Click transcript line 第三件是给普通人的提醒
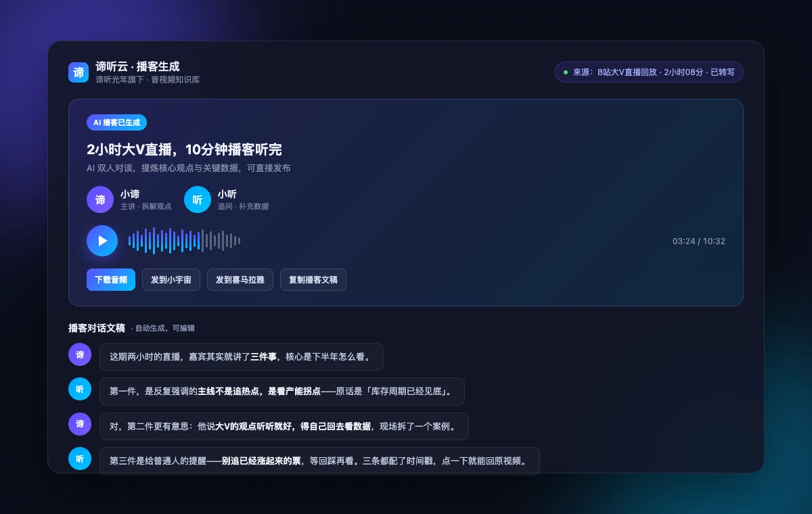Image resolution: width=812 pixels, height=514 pixels. click(319, 461)
